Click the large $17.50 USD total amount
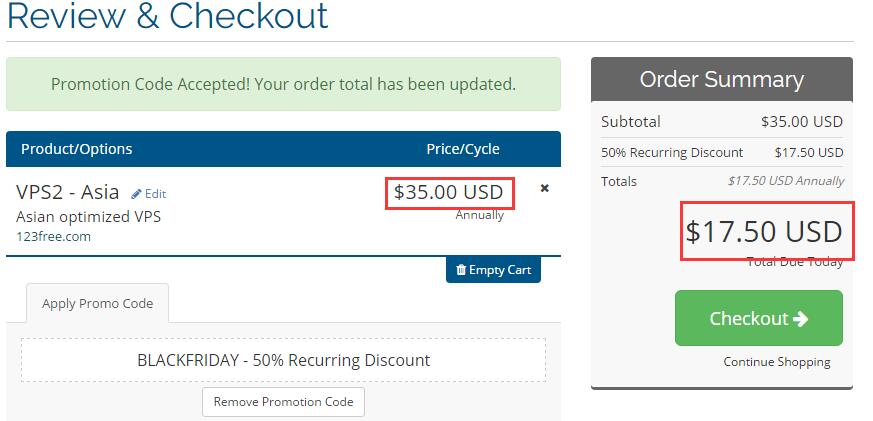The width and height of the screenshot is (873, 421). tap(763, 232)
